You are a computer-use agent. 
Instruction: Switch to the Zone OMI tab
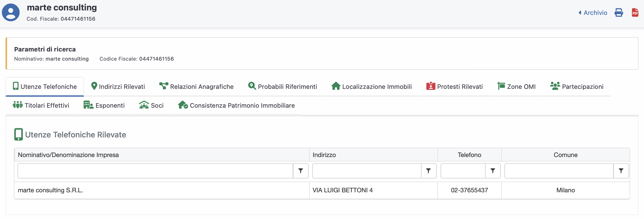tap(517, 86)
